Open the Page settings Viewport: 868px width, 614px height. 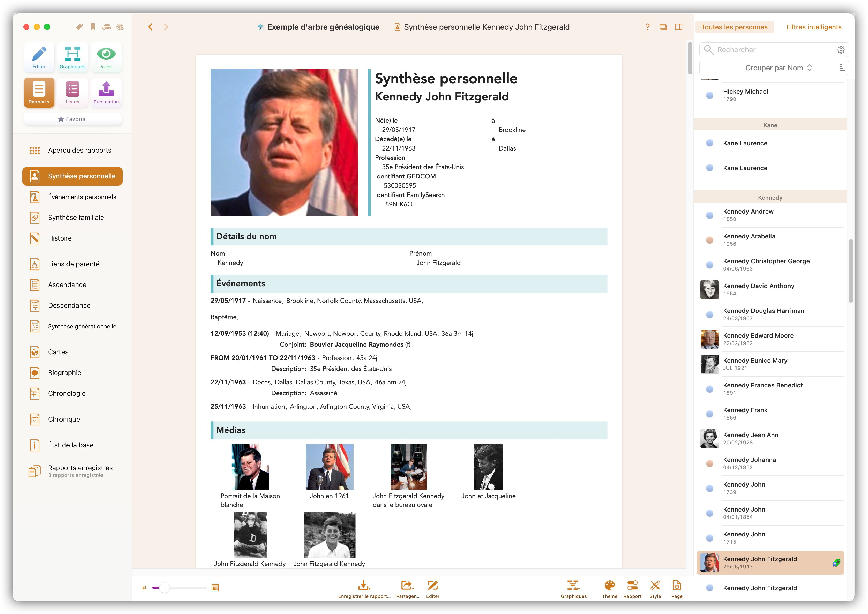(x=677, y=589)
